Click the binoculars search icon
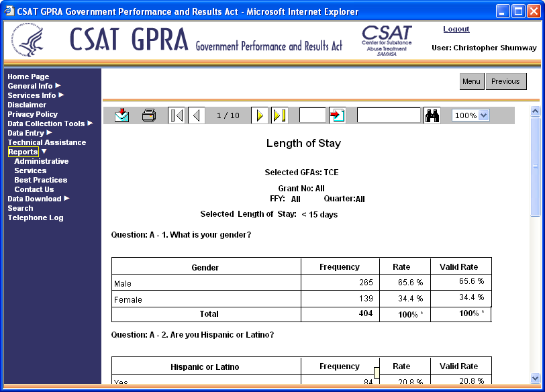 pos(432,115)
